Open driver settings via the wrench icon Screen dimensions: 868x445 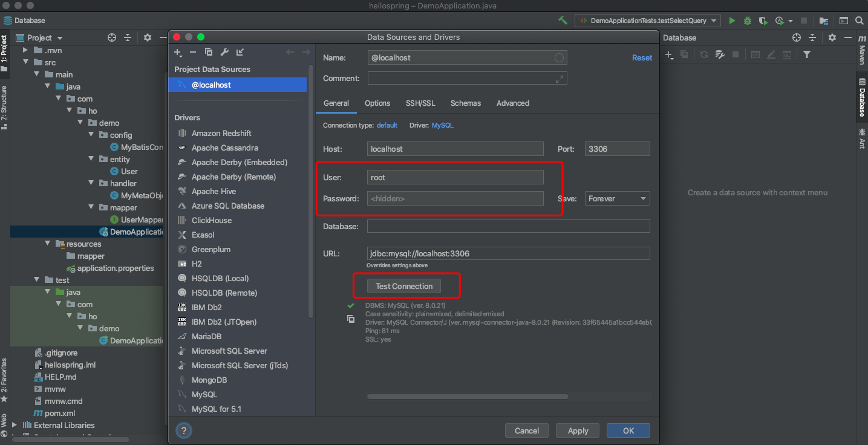[x=224, y=53]
